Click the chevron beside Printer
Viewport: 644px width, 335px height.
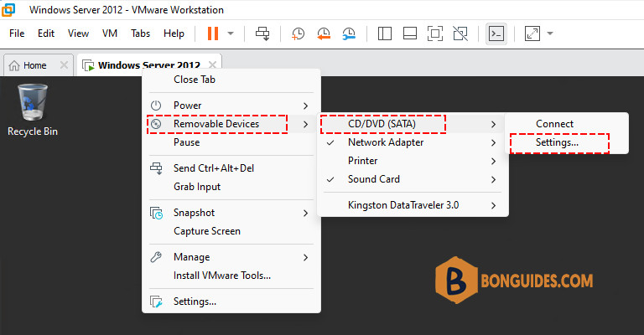(493, 161)
